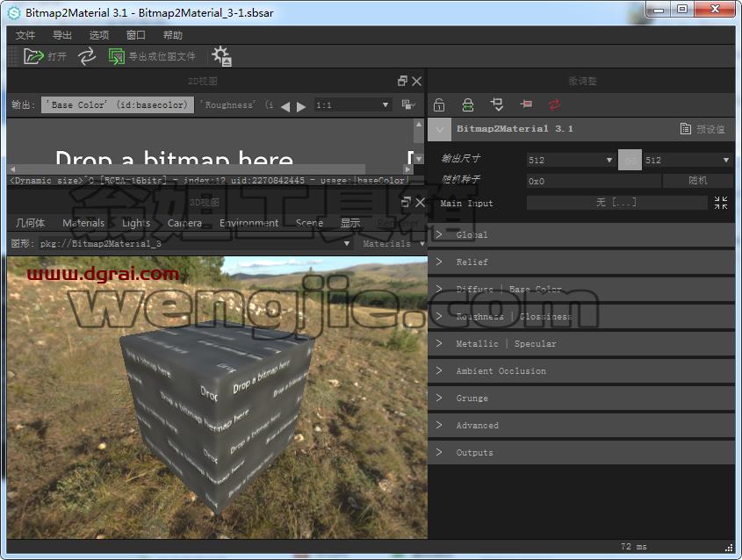Click the red refresh arrows icon

555,104
